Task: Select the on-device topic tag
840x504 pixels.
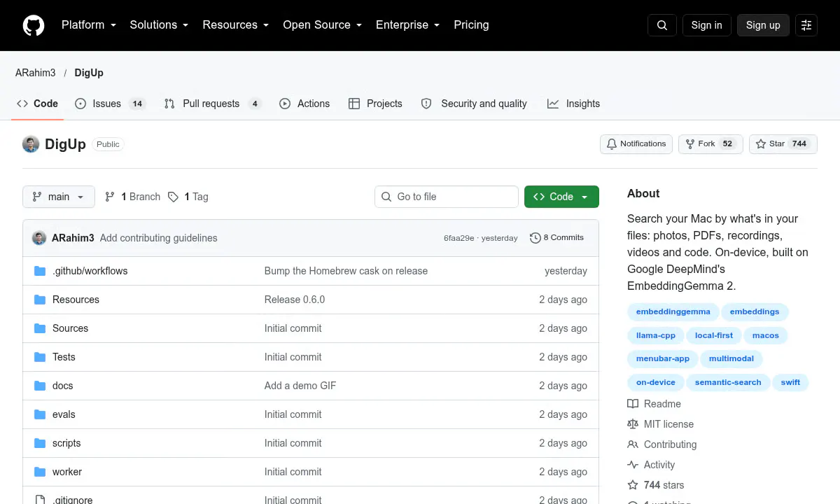Action: pyautogui.click(x=656, y=382)
